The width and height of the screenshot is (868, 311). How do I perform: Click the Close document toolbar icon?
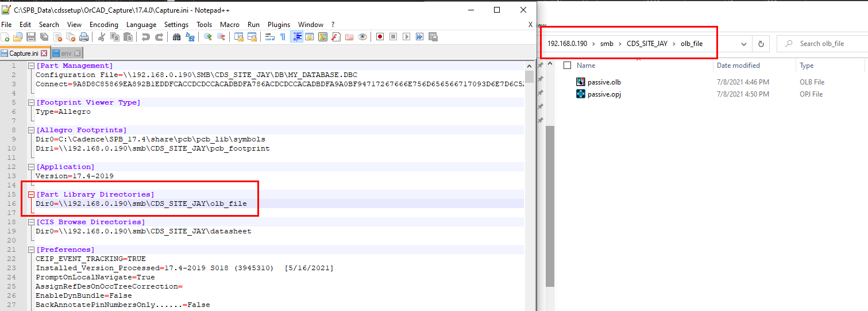click(57, 37)
